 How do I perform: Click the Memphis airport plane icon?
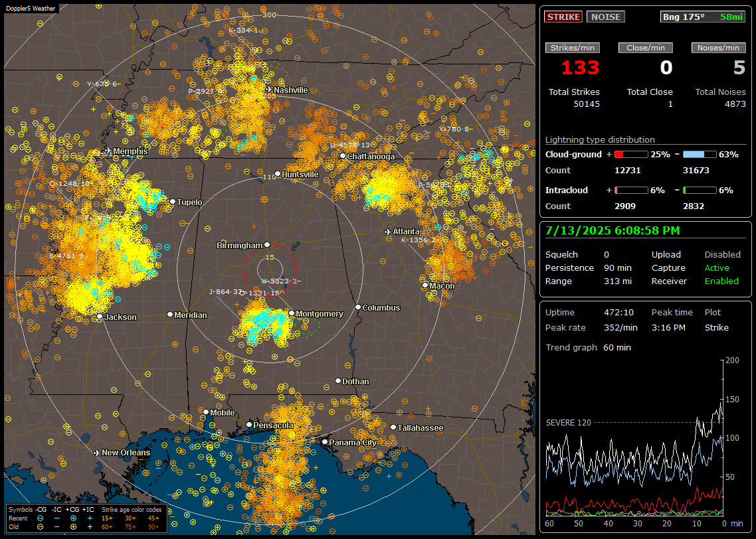[108, 151]
